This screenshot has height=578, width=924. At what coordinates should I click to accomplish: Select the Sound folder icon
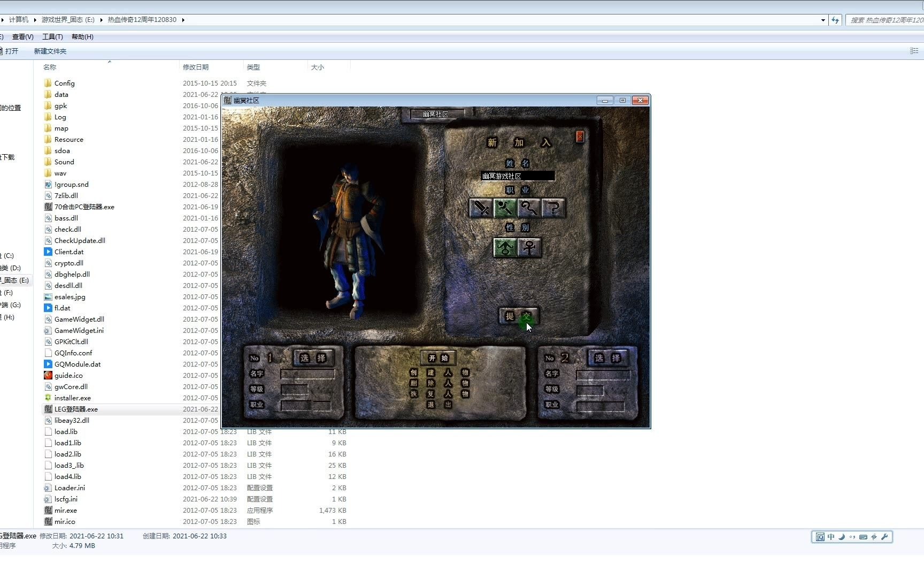click(48, 162)
